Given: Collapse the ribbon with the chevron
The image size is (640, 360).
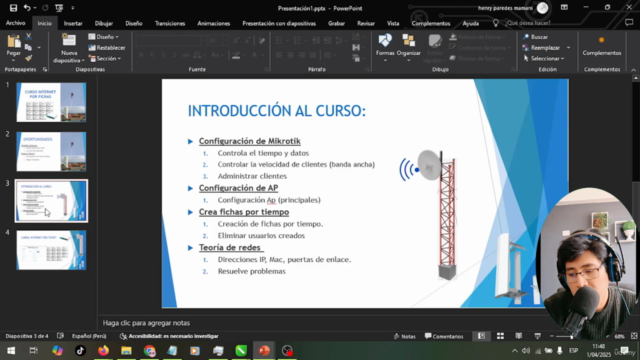Looking at the screenshot, I should (x=633, y=70).
